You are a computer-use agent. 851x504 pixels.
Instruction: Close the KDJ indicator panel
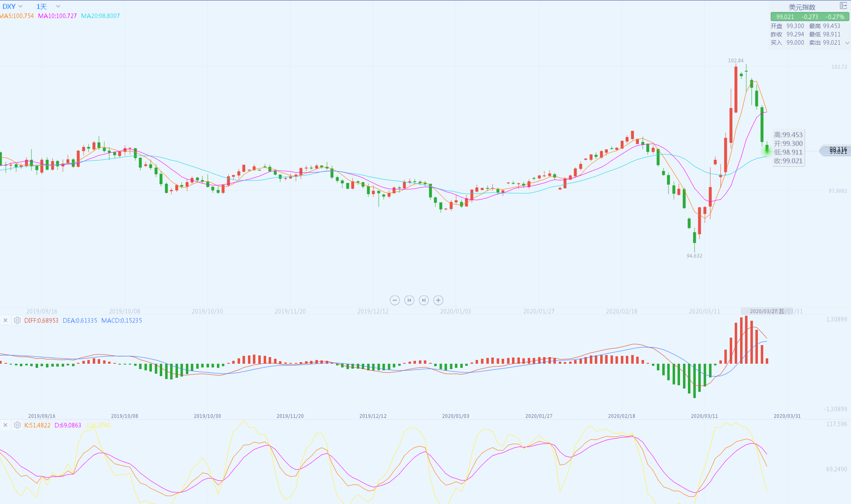click(x=5, y=425)
